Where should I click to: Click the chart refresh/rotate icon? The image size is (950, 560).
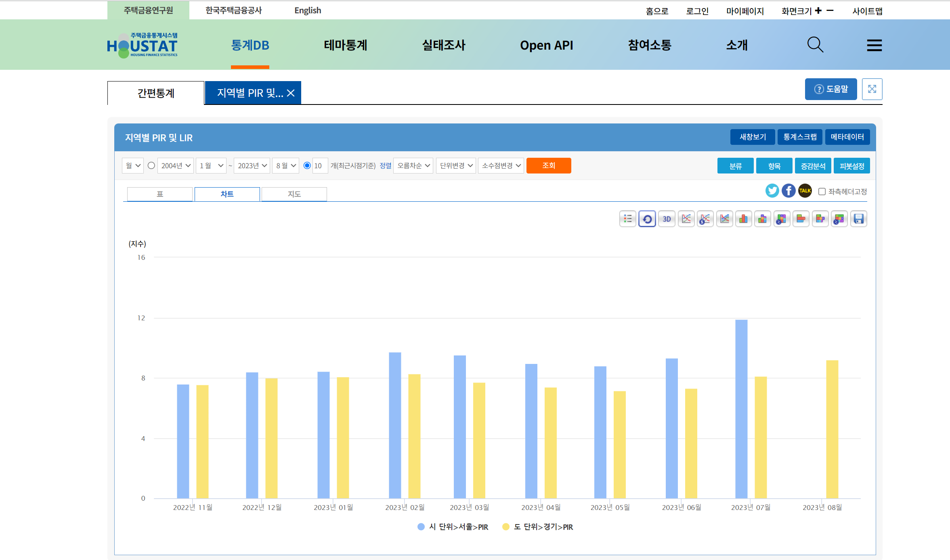coord(647,219)
